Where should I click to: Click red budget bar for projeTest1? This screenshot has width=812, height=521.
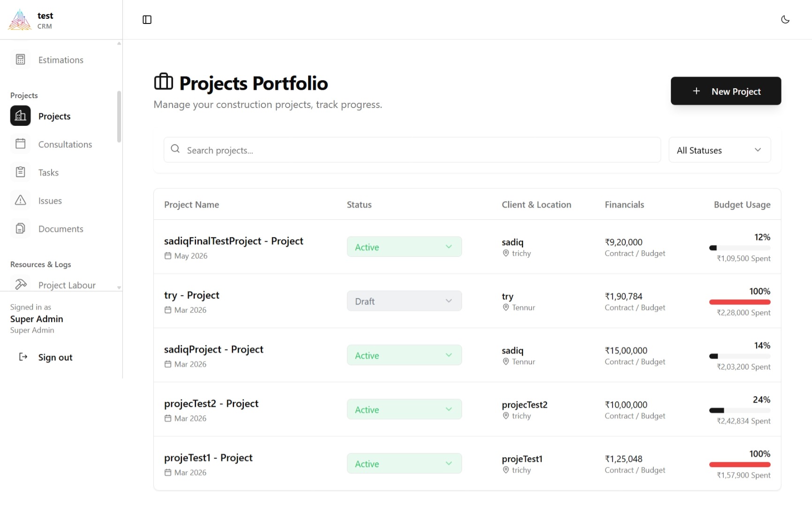pyautogui.click(x=740, y=465)
